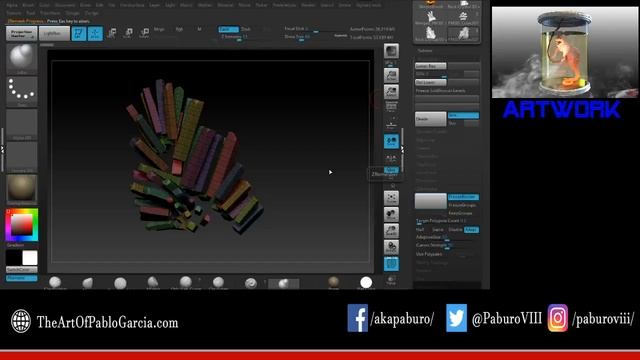Toggle the Rgb mode

tap(179, 29)
